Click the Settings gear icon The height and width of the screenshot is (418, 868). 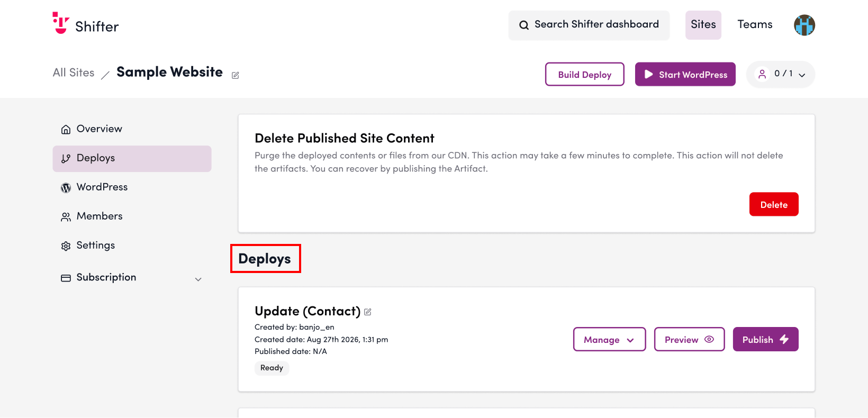[x=66, y=246]
